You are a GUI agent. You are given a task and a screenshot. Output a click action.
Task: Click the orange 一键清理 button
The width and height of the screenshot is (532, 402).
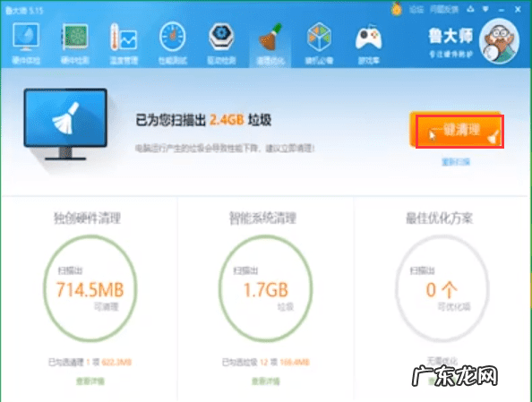457,130
